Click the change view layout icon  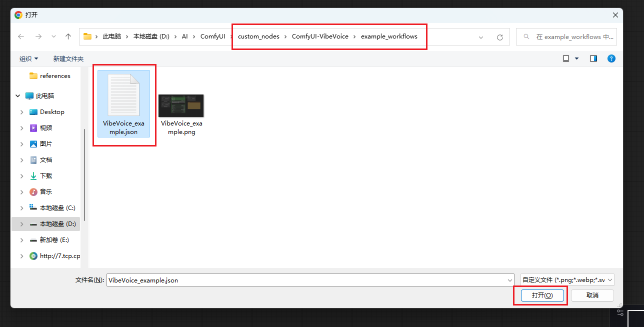click(566, 58)
